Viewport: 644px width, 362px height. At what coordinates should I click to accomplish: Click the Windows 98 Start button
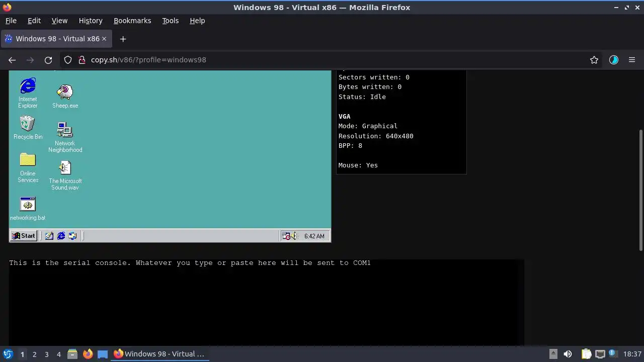coord(24,236)
